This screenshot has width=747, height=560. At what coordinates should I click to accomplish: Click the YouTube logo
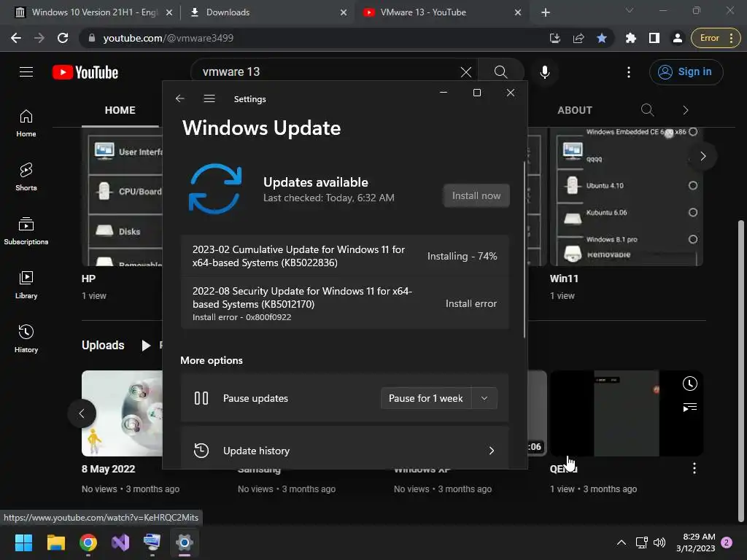click(85, 72)
